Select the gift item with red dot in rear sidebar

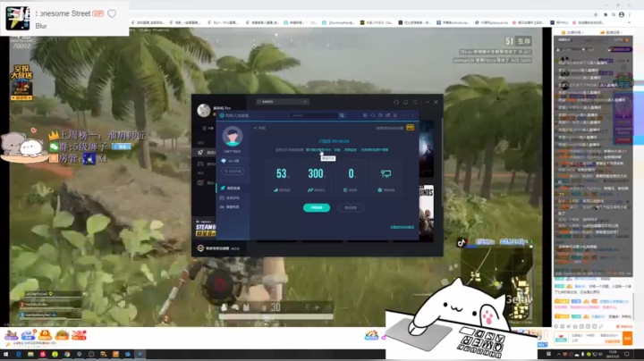pos(206,182)
